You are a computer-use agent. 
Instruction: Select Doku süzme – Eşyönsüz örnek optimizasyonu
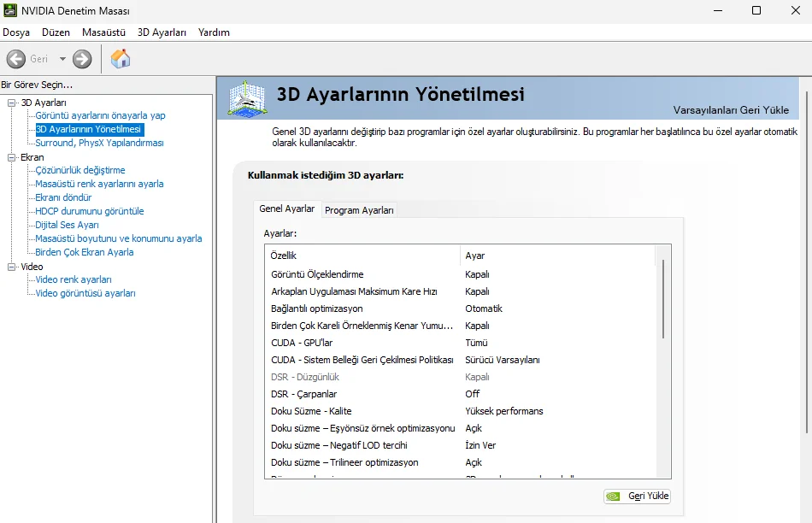point(462,428)
